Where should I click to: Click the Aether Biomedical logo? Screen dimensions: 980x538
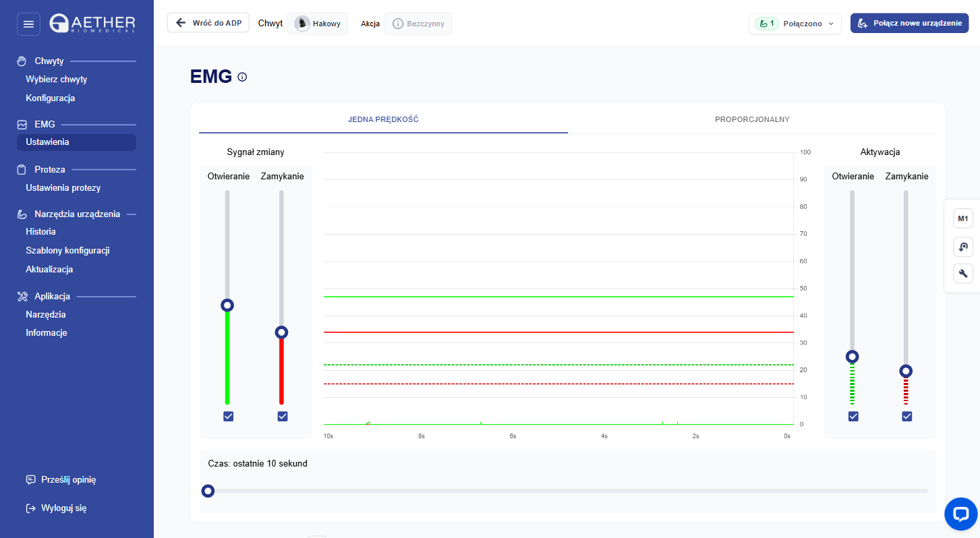[92, 24]
